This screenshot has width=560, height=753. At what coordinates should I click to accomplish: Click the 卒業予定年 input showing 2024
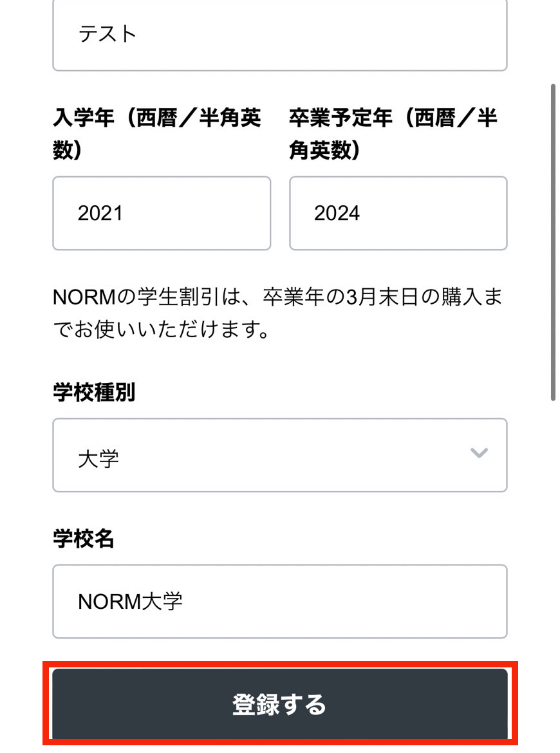(398, 213)
